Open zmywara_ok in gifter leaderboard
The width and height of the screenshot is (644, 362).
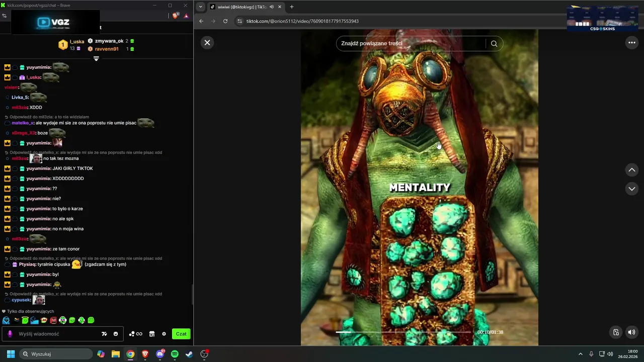(x=109, y=41)
